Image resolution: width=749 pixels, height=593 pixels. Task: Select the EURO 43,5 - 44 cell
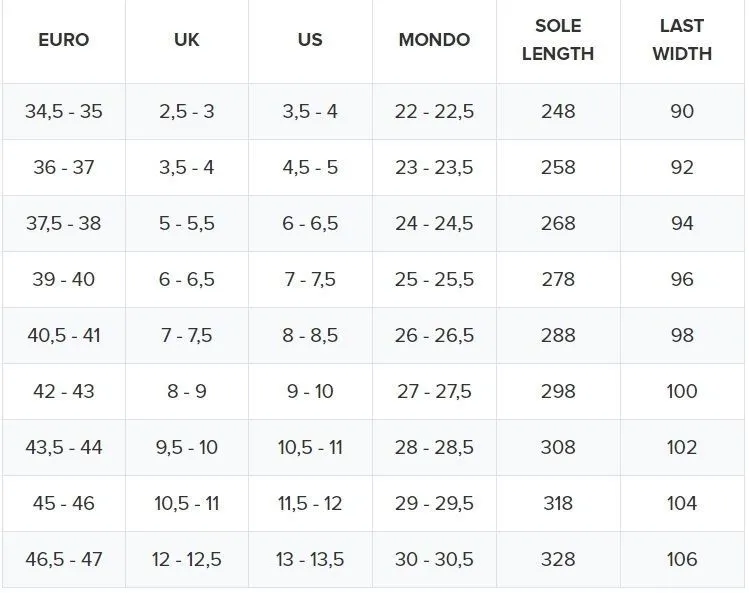coord(64,447)
